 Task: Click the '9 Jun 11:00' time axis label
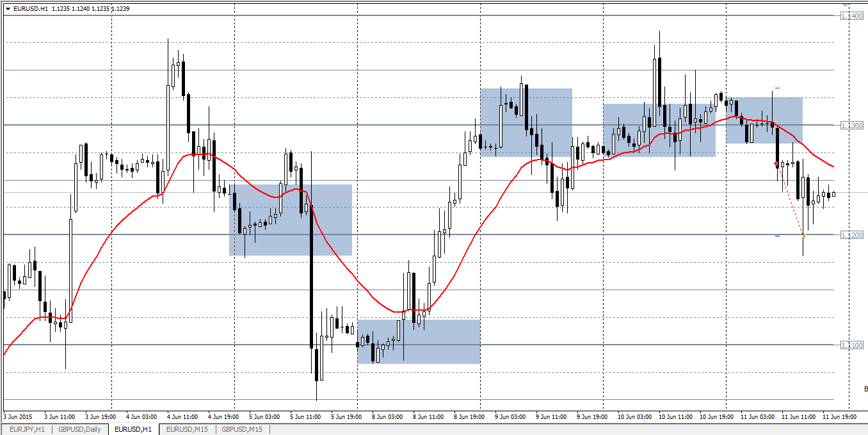[x=551, y=416]
